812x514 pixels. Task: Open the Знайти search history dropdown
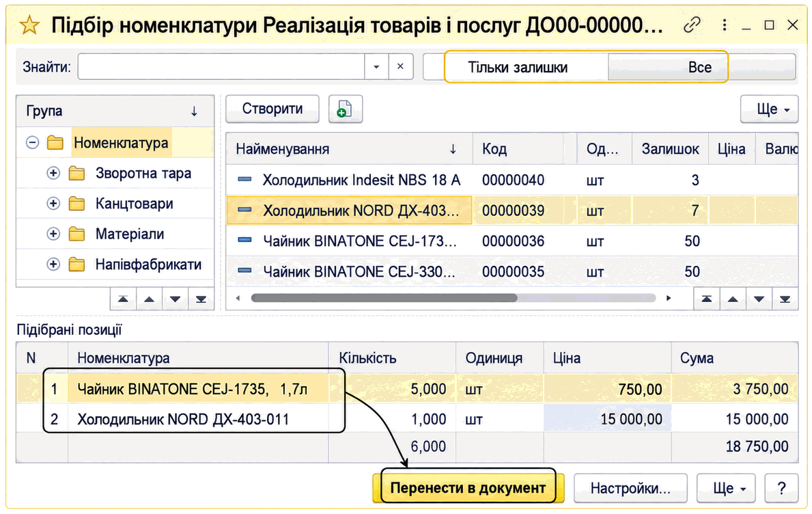tap(376, 67)
